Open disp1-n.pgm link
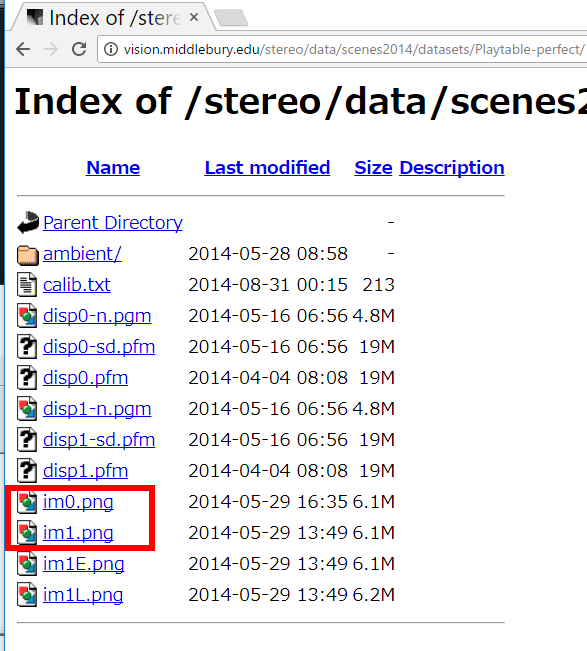587x651 pixels. click(x=97, y=409)
